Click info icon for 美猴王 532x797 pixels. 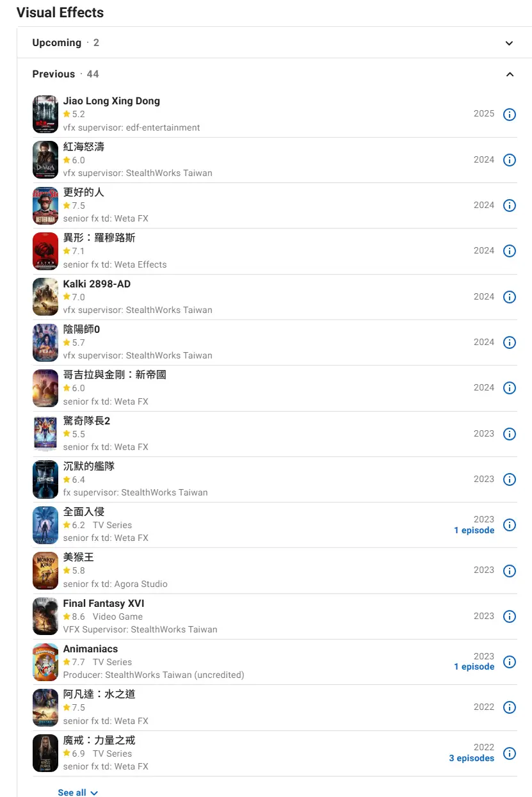coord(510,571)
